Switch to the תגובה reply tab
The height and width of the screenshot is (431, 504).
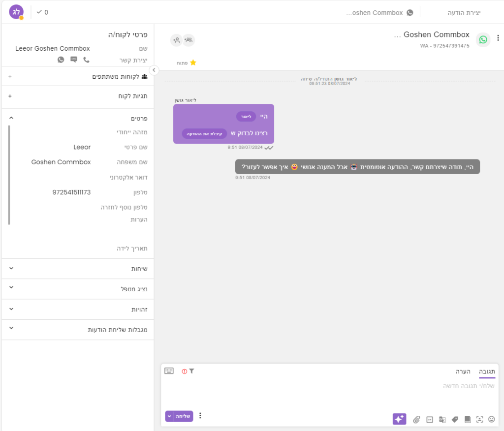[487, 371]
